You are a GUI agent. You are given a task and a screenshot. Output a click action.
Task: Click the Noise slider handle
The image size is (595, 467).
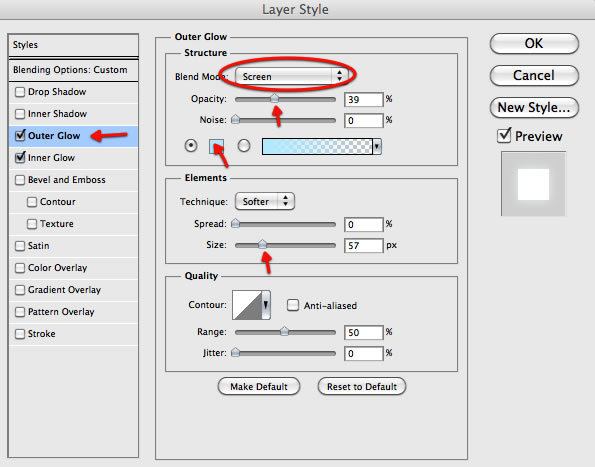[235, 120]
